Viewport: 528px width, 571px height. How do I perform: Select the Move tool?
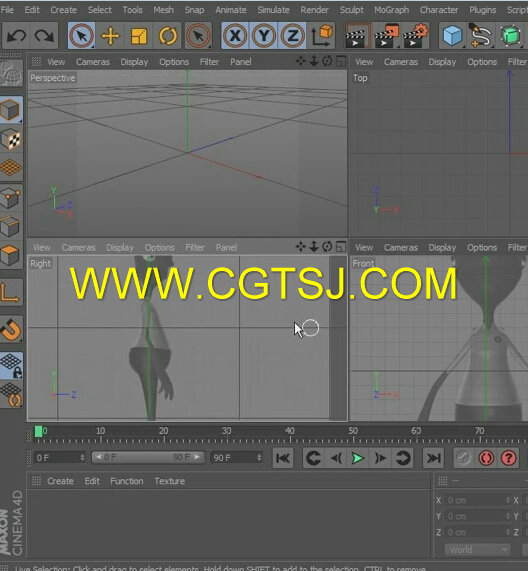point(110,36)
